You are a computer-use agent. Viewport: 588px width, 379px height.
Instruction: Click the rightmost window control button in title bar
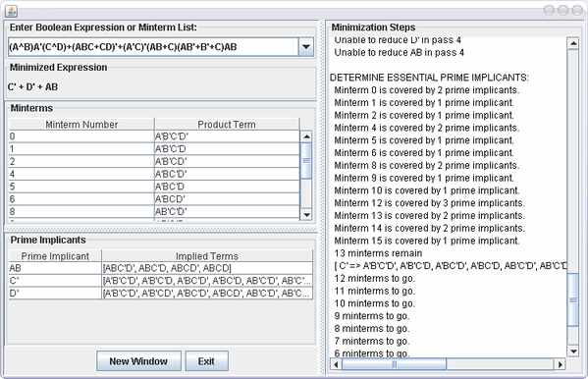pyautogui.click(x=577, y=11)
